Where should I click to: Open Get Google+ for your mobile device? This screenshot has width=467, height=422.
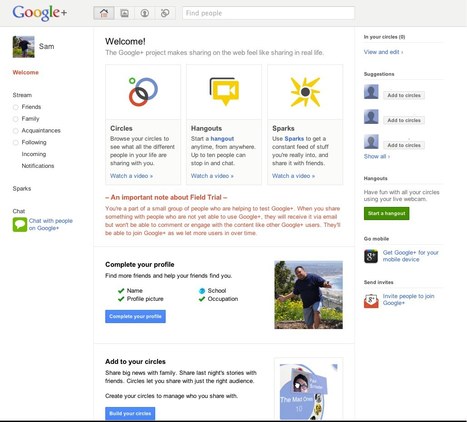[x=411, y=256]
